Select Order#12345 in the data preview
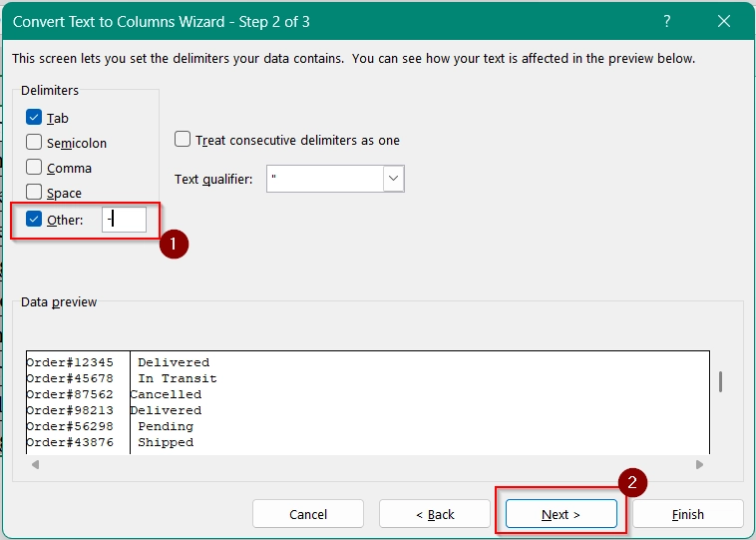 pyautogui.click(x=70, y=362)
